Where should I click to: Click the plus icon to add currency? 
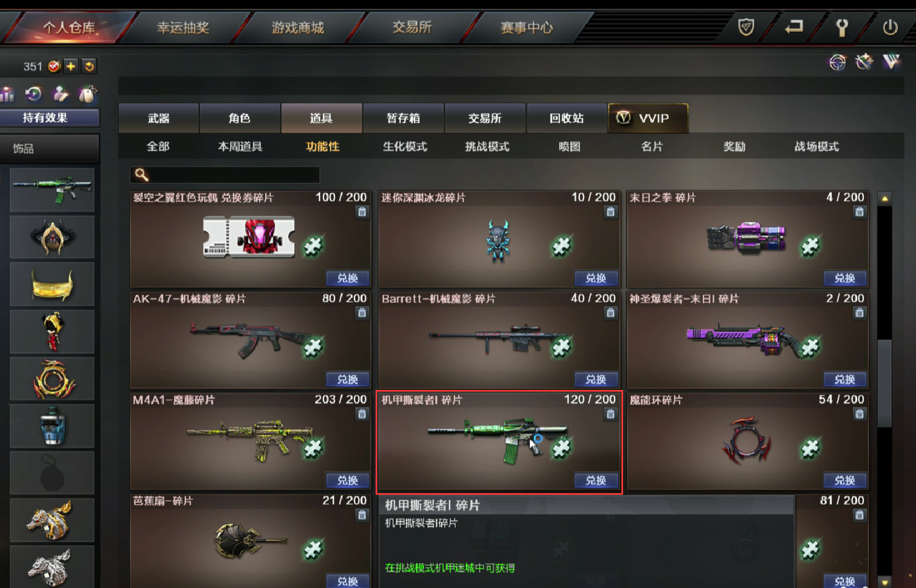[71, 67]
